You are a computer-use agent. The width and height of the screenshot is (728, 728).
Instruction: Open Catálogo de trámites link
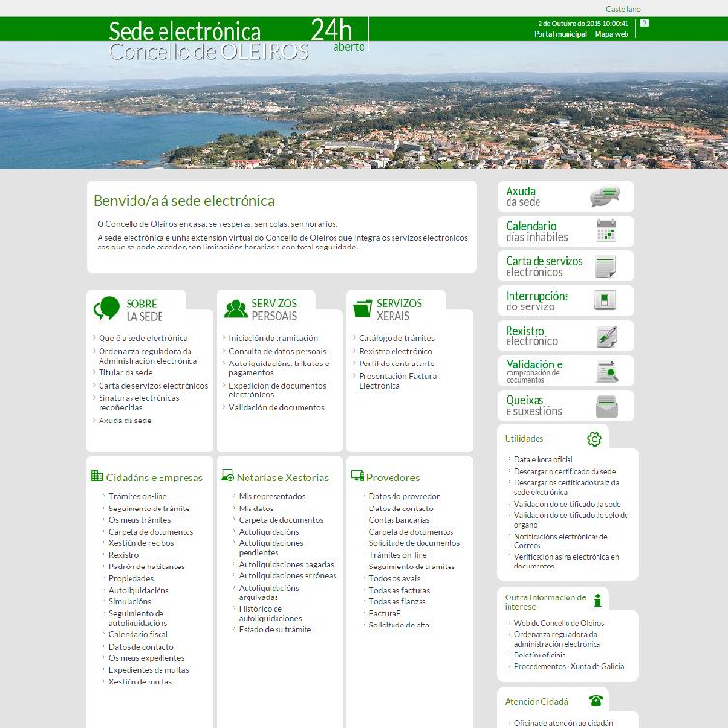396,338
